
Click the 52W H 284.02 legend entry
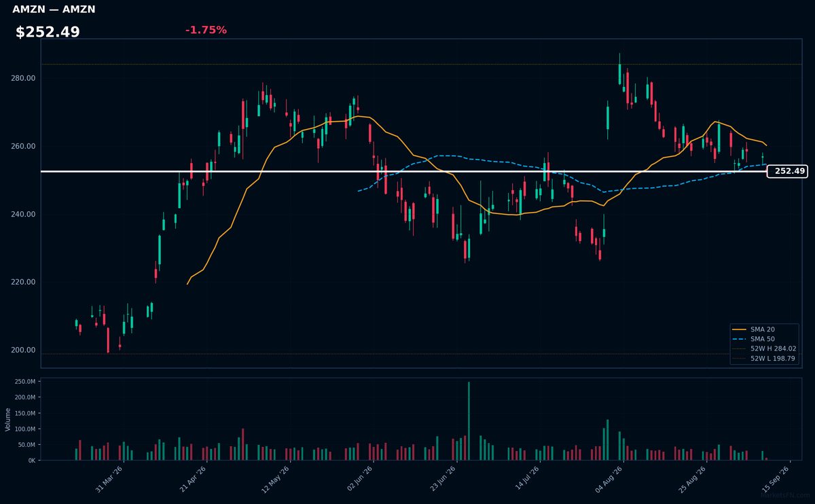pos(765,348)
